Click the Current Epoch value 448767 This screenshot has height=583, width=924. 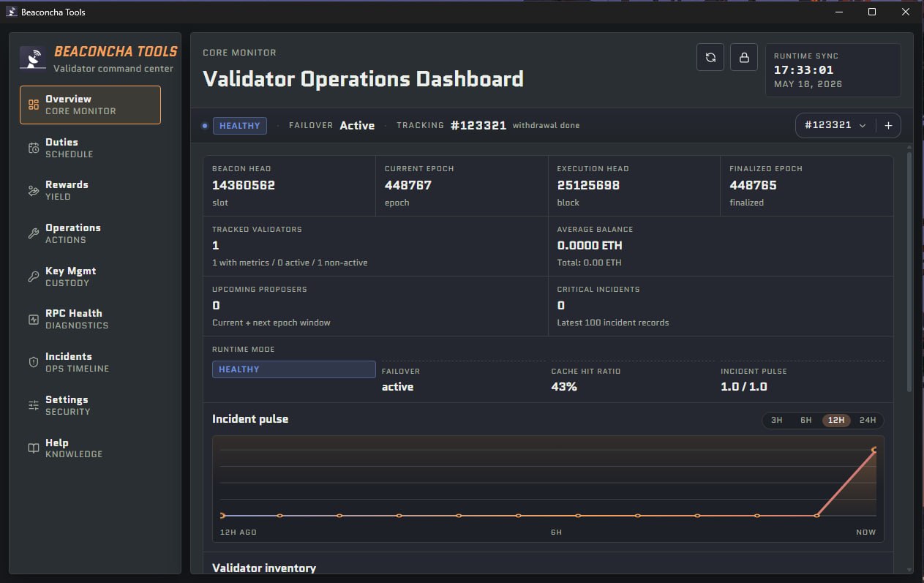pos(408,185)
